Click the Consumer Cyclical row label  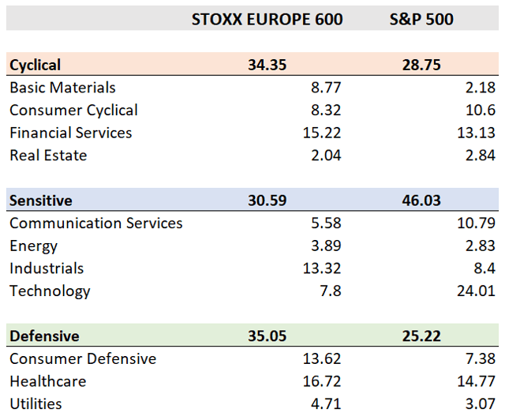[x=73, y=111]
